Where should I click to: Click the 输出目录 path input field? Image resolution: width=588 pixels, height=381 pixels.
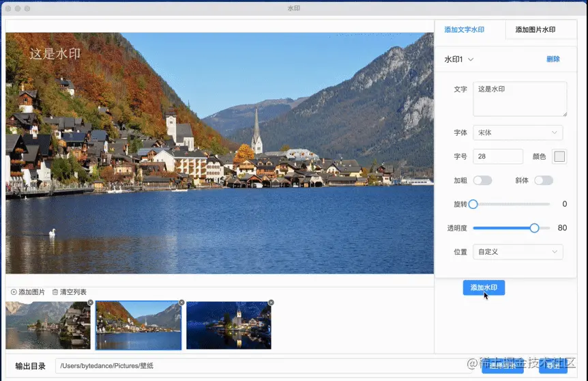click(x=265, y=366)
